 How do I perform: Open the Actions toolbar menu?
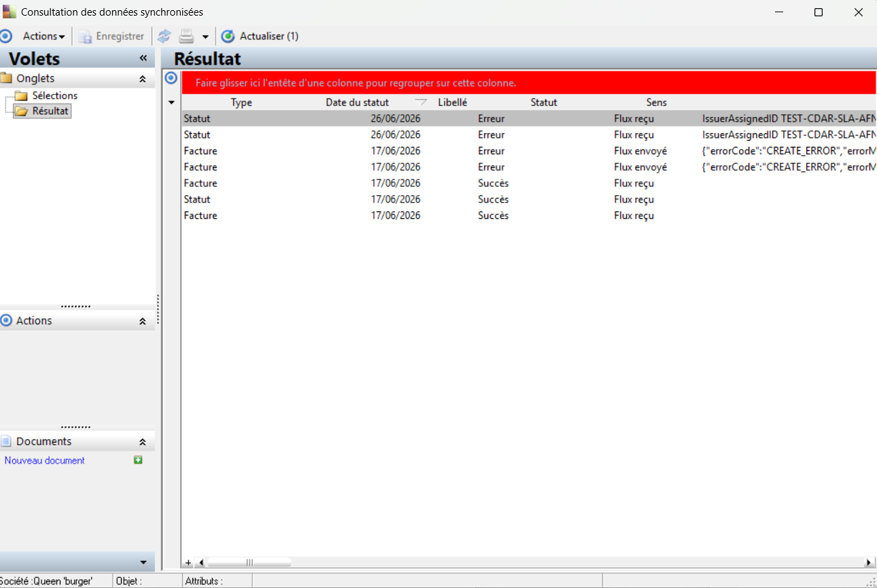pos(44,36)
